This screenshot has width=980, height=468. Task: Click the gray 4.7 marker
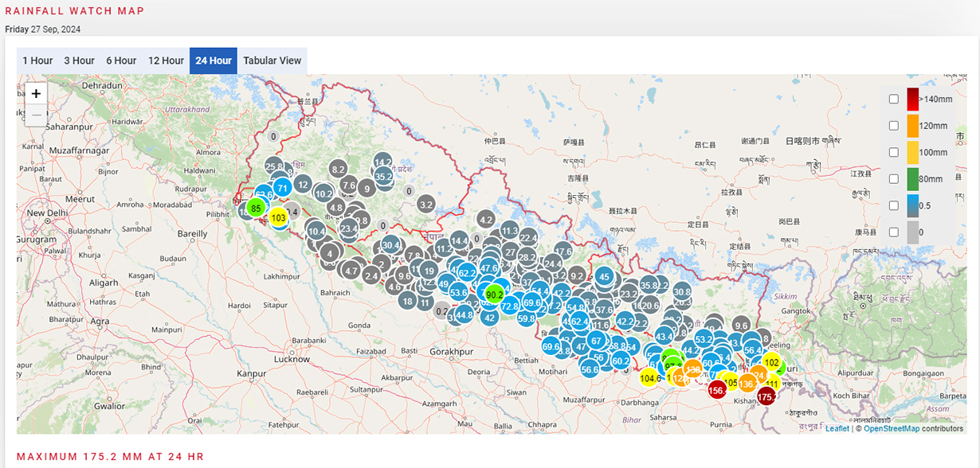point(351,270)
